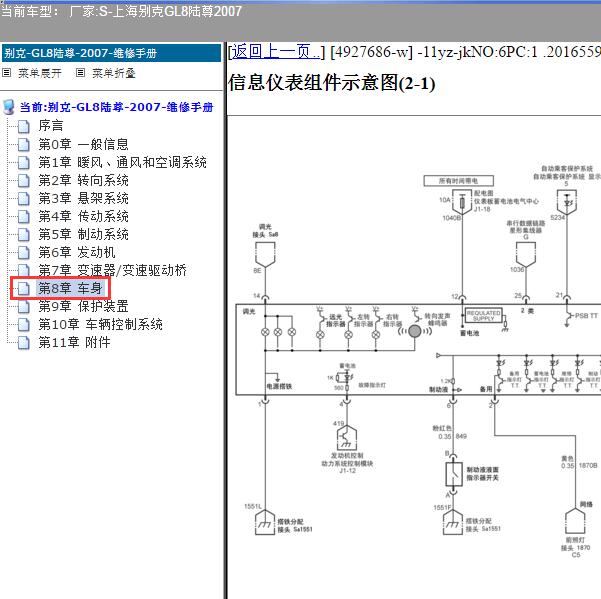601x599 pixels.
Task: Click the page icon beside 第2章 转向系统
Action: [x=24, y=181]
